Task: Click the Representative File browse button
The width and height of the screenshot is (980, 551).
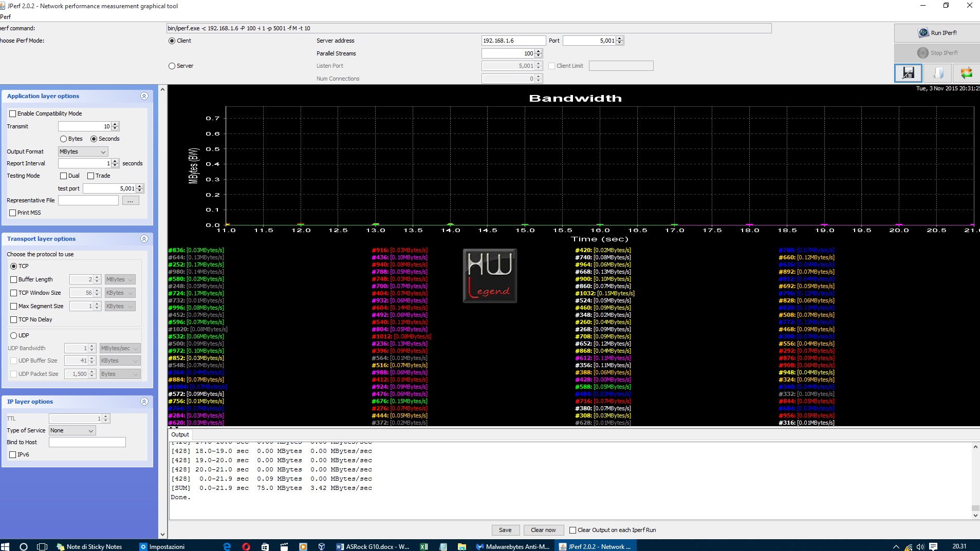Action: pyautogui.click(x=130, y=200)
